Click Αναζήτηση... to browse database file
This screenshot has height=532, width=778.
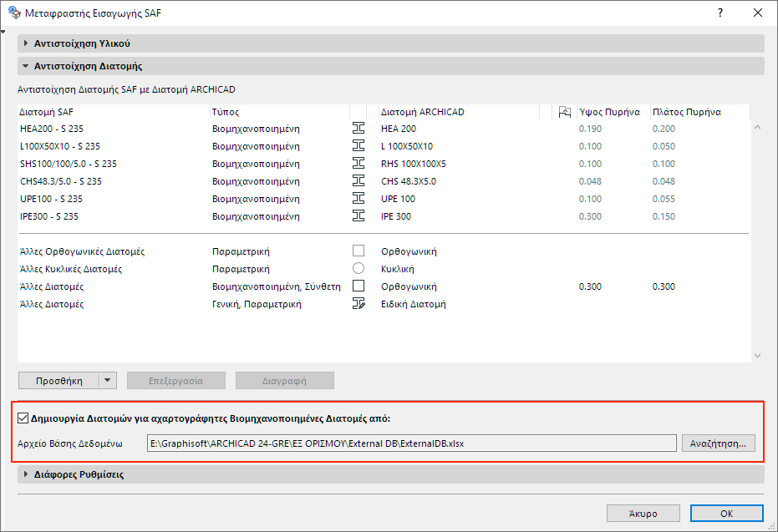(719, 443)
